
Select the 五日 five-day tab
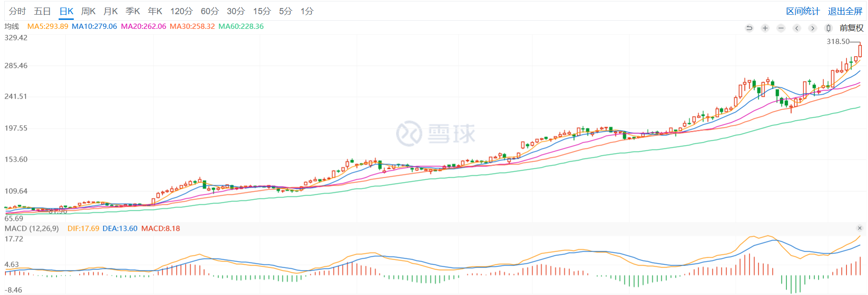click(x=42, y=11)
